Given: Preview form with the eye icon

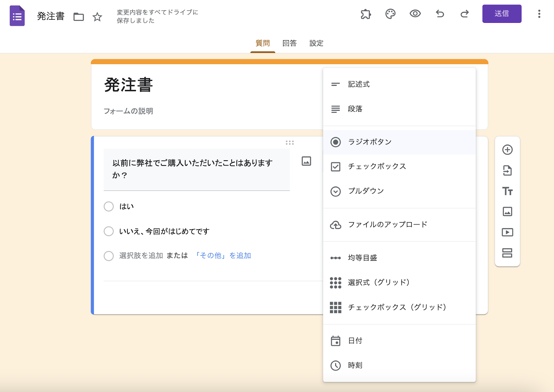Looking at the screenshot, I should tap(415, 14).
